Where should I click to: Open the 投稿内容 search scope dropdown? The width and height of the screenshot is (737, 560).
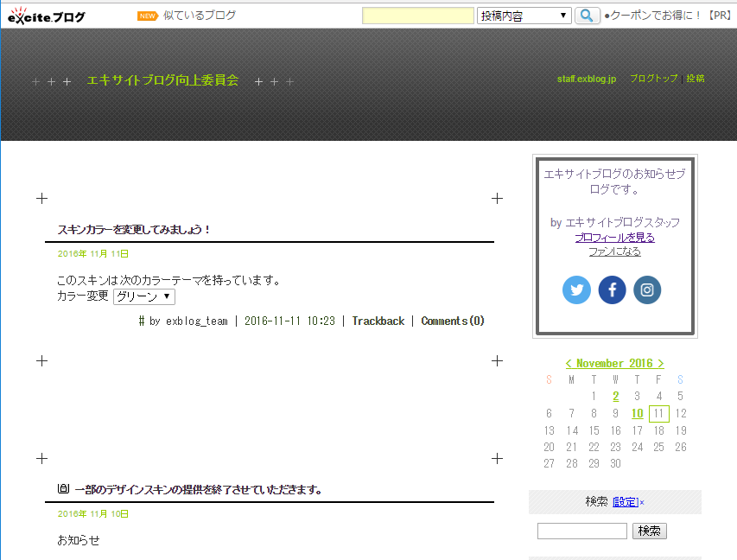[x=524, y=16]
